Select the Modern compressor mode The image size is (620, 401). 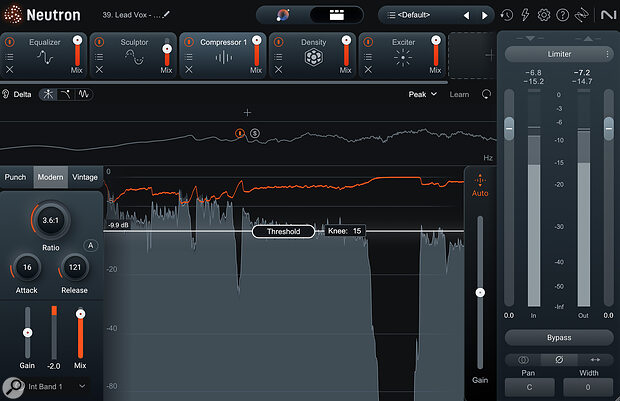pyautogui.click(x=50, y=177)
